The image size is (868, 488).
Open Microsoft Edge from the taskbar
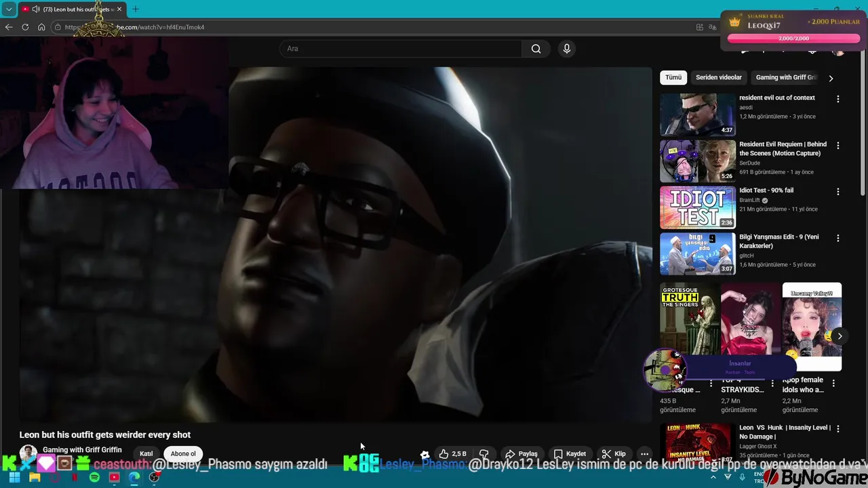click(134, 478)
